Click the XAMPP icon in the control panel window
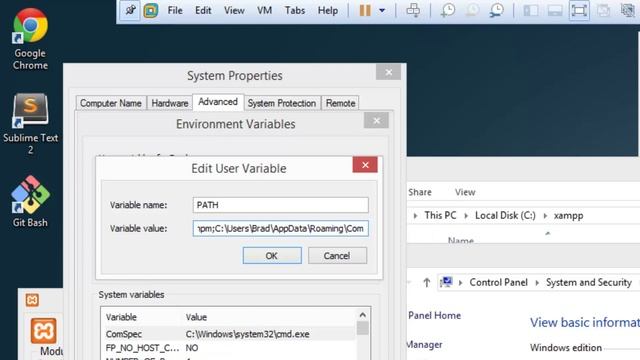 [43, 331]
